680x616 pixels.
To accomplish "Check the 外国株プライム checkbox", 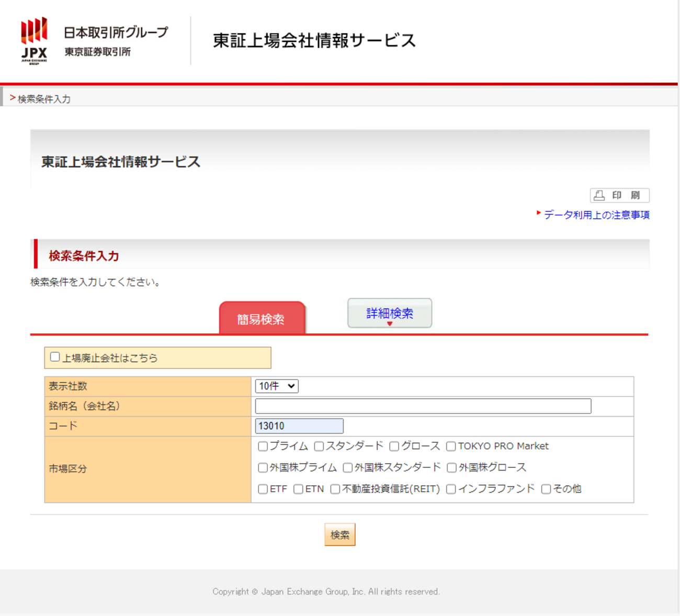I will click(263, 467).
